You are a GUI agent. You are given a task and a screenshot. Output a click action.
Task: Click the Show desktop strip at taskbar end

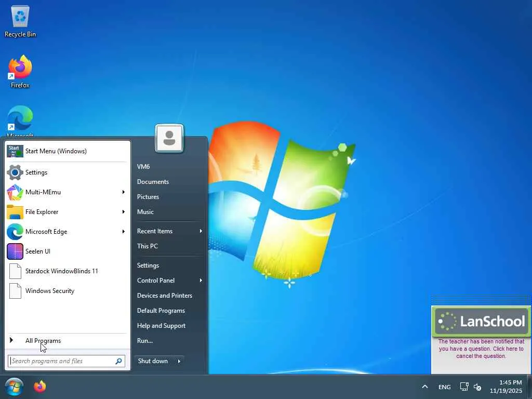click(529, 387)
